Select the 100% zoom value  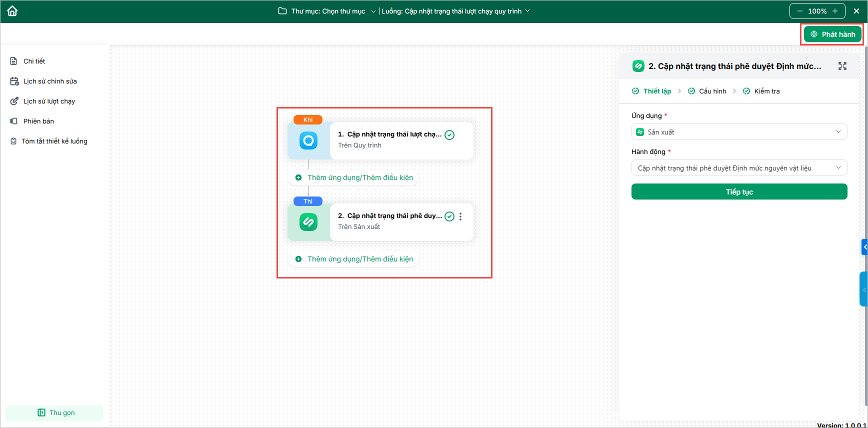coord(817,11)
